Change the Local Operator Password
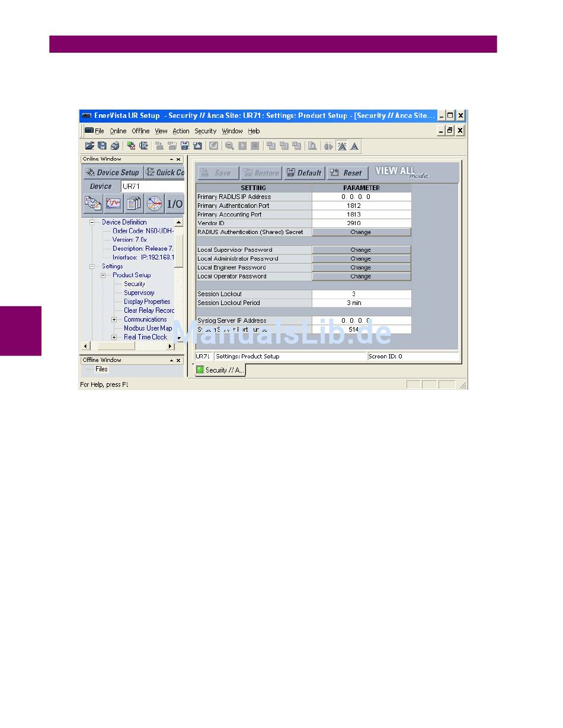 (x=361, y=277)
